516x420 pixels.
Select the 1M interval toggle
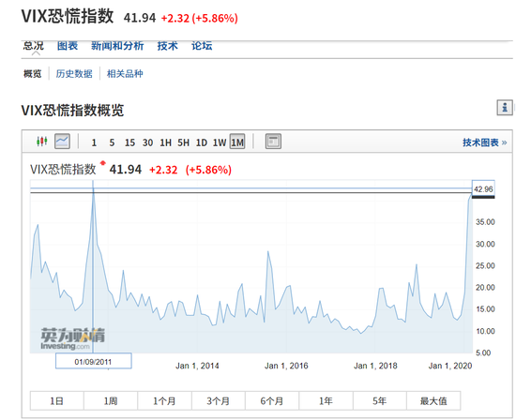click(x=237, y=142)
